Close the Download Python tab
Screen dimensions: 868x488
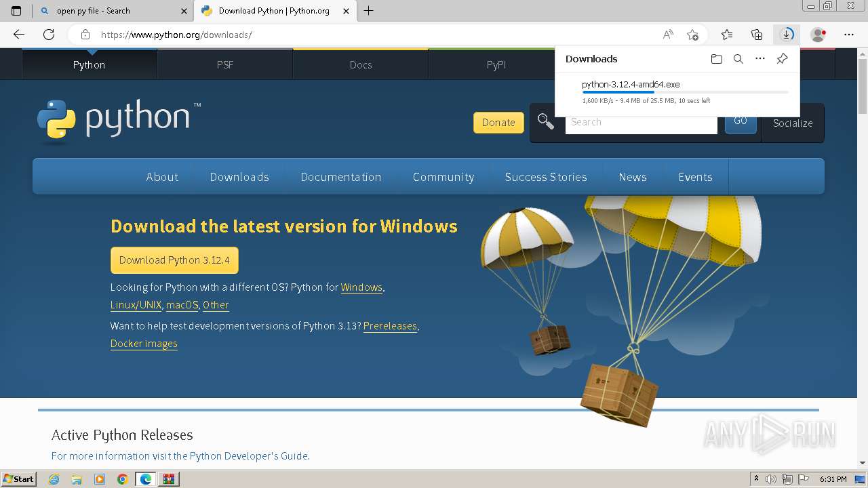(347, 11)
